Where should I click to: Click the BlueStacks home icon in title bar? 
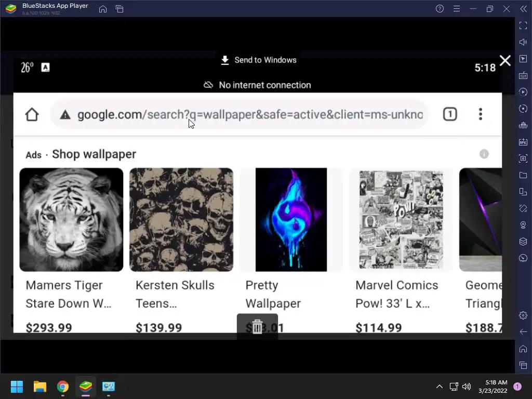coord(103,9)
